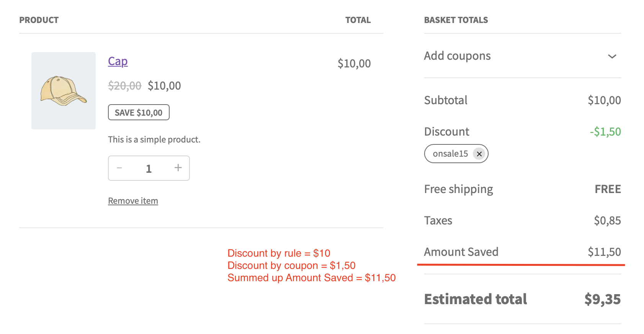Select the onsale15 coupon chip text

pyautogui.click(x=450, y=154)
